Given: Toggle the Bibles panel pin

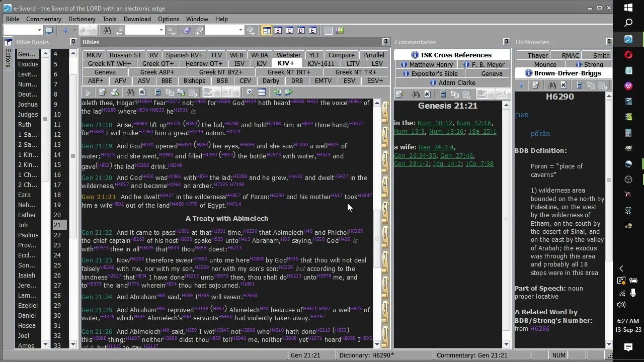Looking at the screenshot, I should coord(386,42).
